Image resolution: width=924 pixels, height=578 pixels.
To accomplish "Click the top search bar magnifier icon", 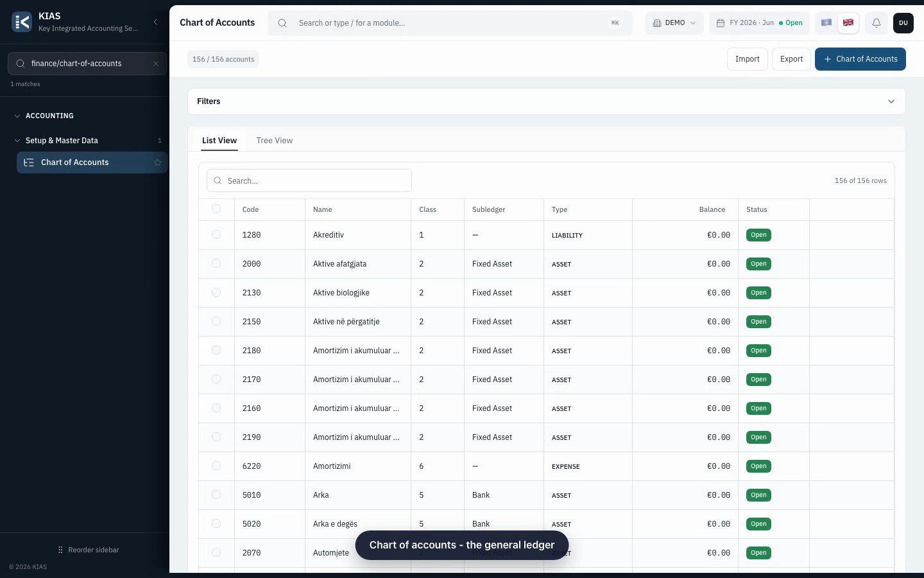I will tap(282, 23).
